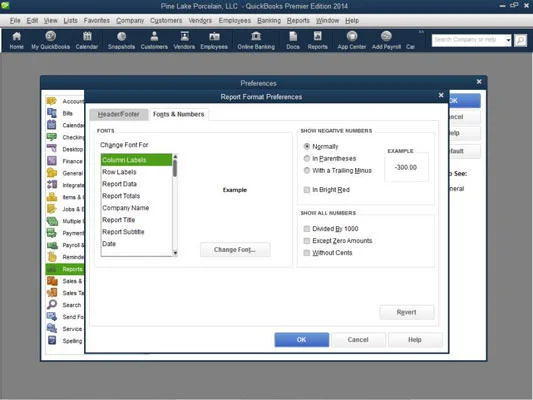This screenshot has height=400, width=533.
Task: Select Finance Charge icon in Preferences
Action: (x=52, y=161)
